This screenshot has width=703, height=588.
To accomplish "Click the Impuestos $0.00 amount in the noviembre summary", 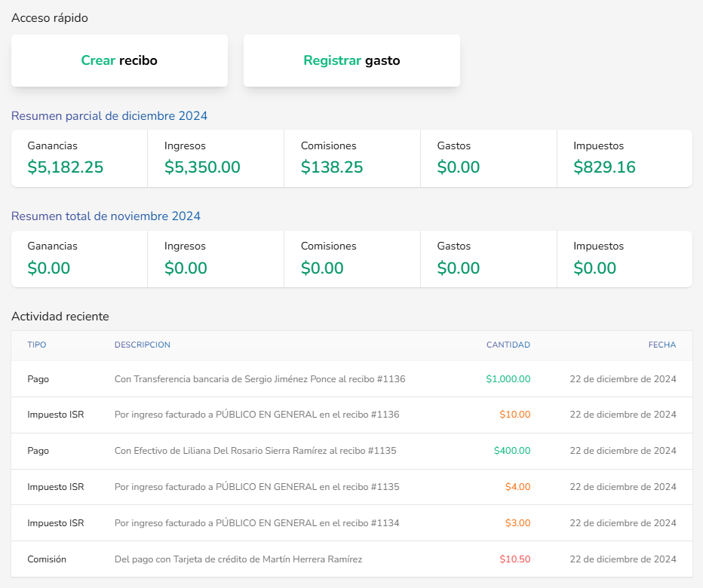I will pos(594,268).
